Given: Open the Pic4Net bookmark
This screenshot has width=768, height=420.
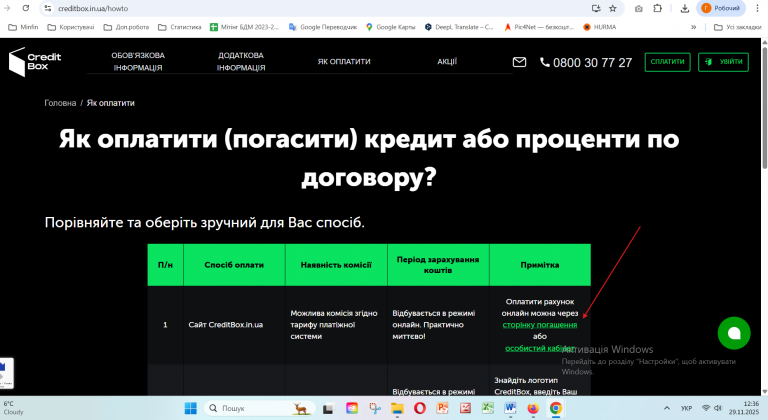Looking at the screenshot, I should tap(539, 27).
